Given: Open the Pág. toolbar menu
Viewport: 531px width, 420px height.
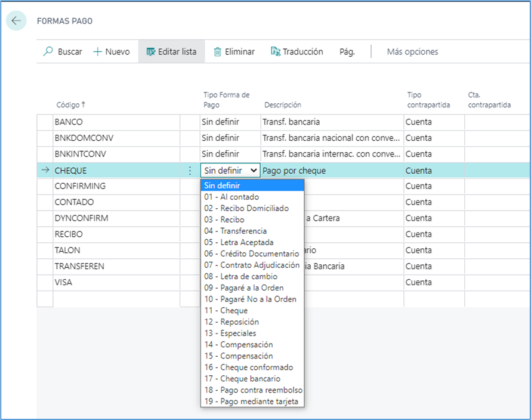Looking at the screenshot, I should click(347, 52).
